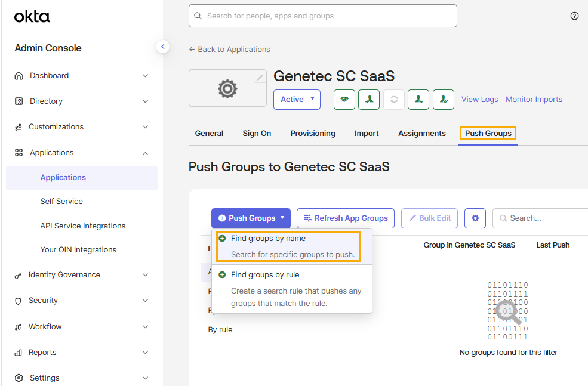This screenshot has width=588, height=386.
Task: Click the person-with-arrow import icon button
Action: tap(418, 100)
